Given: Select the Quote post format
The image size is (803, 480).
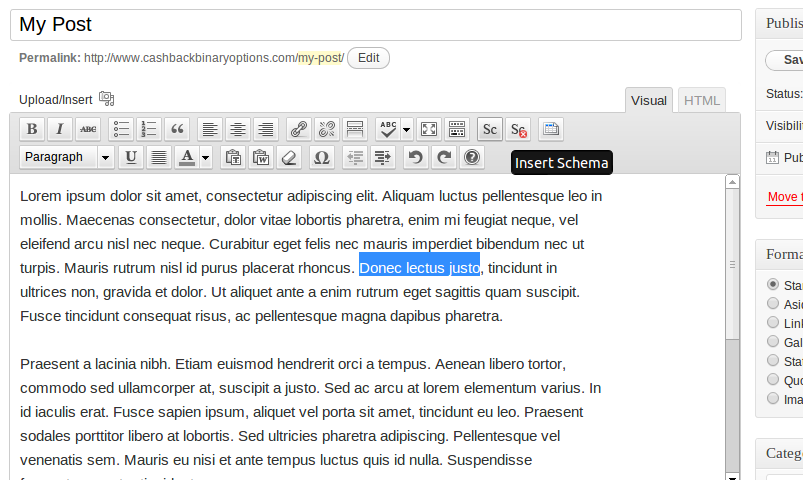Looking at the screenshot, I should (773, 379).
